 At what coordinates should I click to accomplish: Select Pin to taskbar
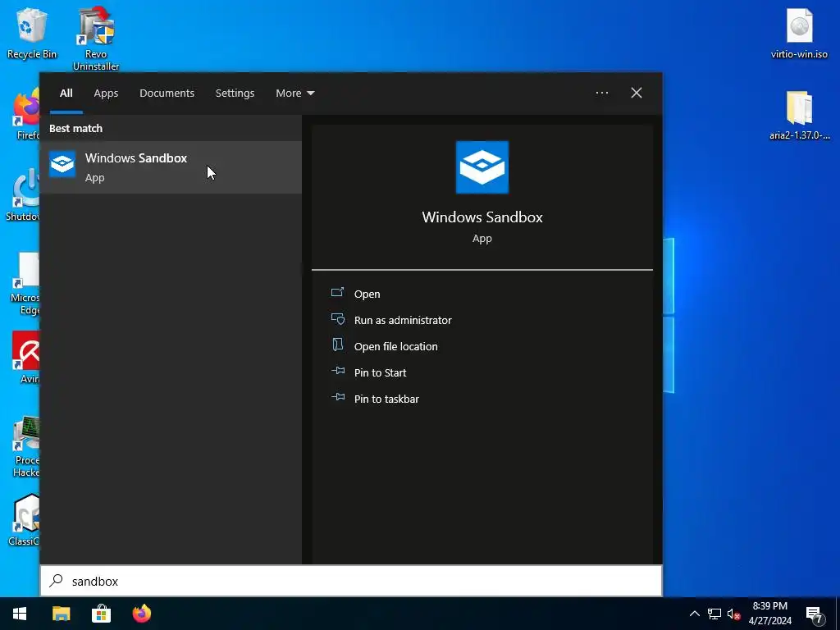point(386,399)
